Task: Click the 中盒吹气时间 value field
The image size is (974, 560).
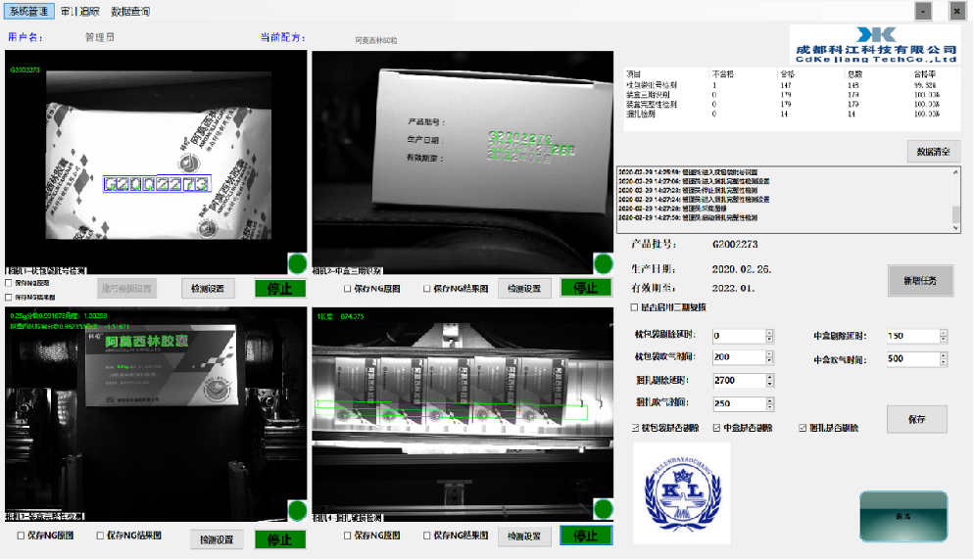Action: pos(912,359)
